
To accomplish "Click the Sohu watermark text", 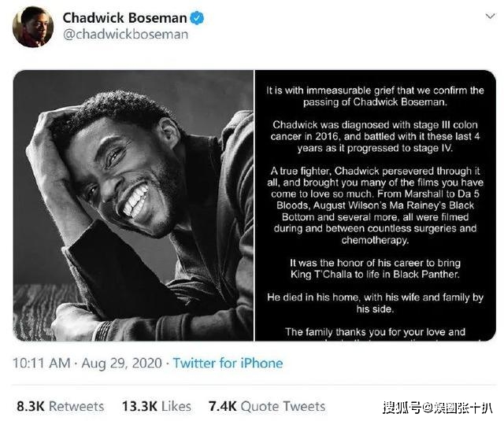I will click(438, 408).
